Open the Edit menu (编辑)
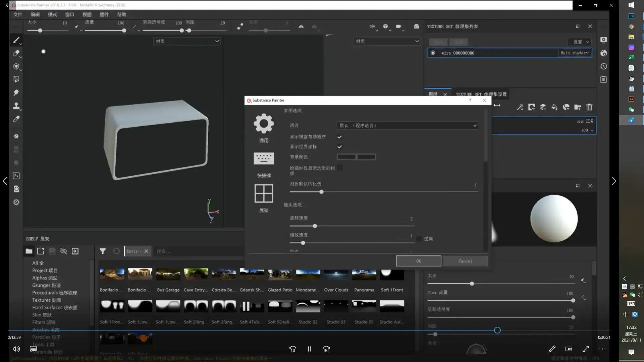Viewport: 644px width, 362px height. [x=35, y=14]
